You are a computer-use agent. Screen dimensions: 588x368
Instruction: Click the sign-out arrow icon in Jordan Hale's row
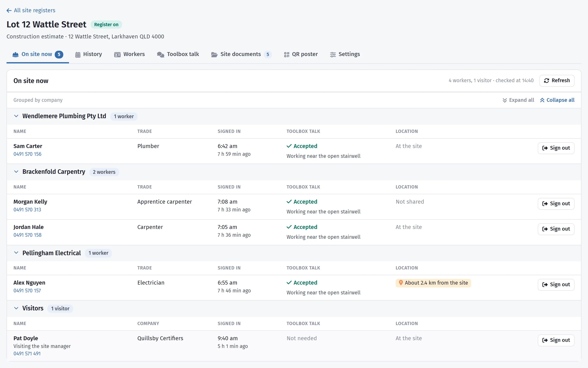point(545,229)
